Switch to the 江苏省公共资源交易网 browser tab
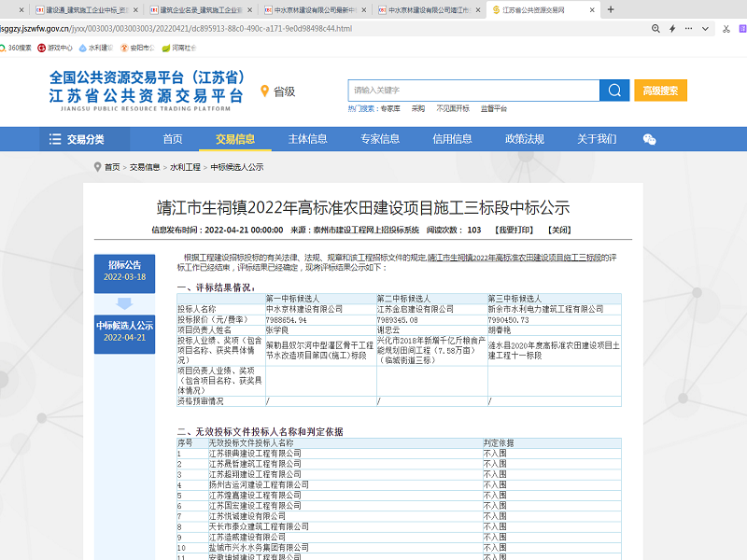 (x=532, y=10)
